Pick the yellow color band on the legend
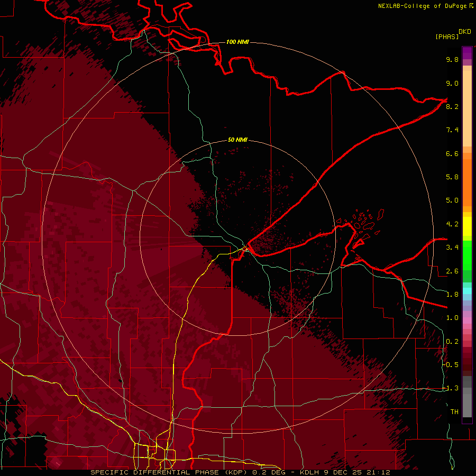Viewport: 476px width, 476px height. (x=467, y=226)
